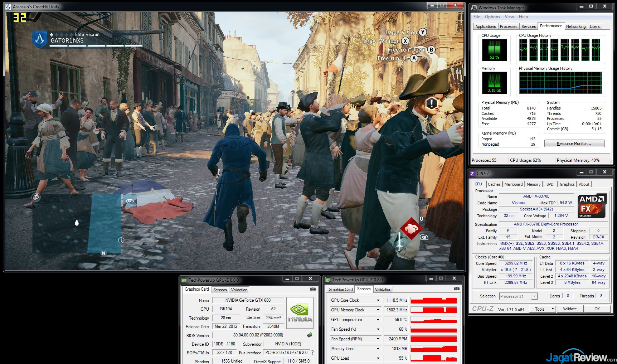The image size is (617, 364).
Task: Open the Memory Used sensor dropdown
Action: [378, 349]
